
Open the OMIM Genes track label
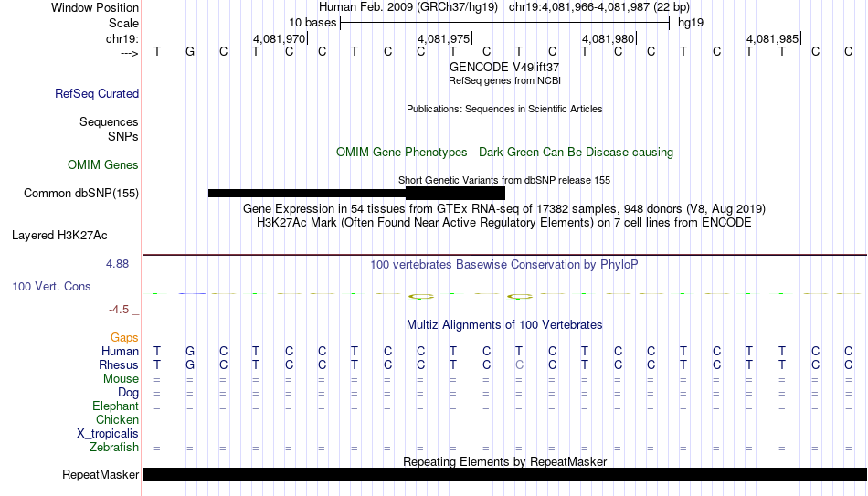click(103, 165)
